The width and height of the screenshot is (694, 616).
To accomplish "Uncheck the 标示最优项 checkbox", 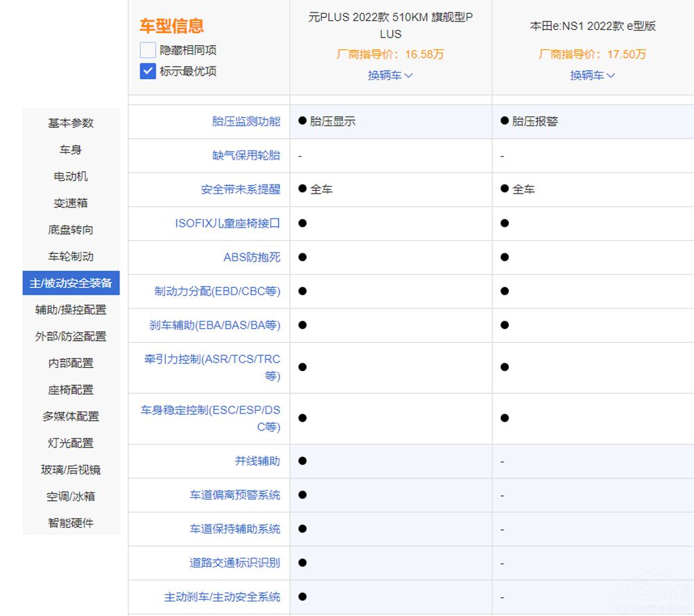I will pyautogui.click(x=148, y=71).
